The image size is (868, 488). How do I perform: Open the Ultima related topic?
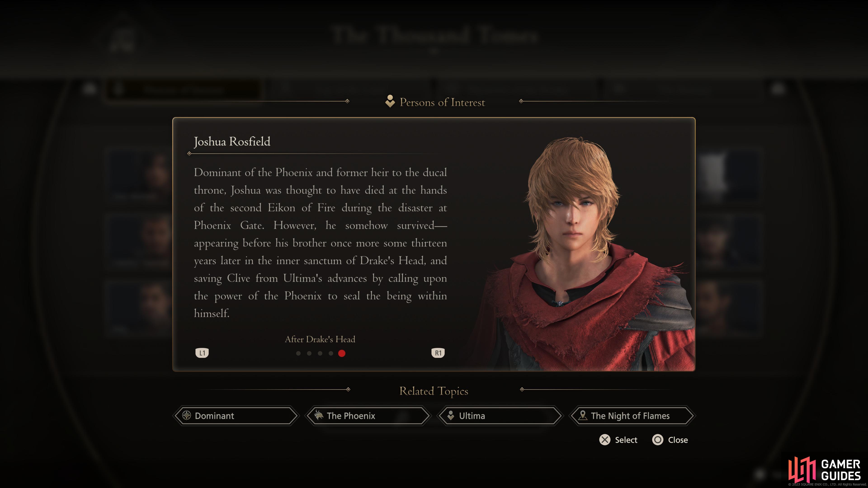point(500,416)
